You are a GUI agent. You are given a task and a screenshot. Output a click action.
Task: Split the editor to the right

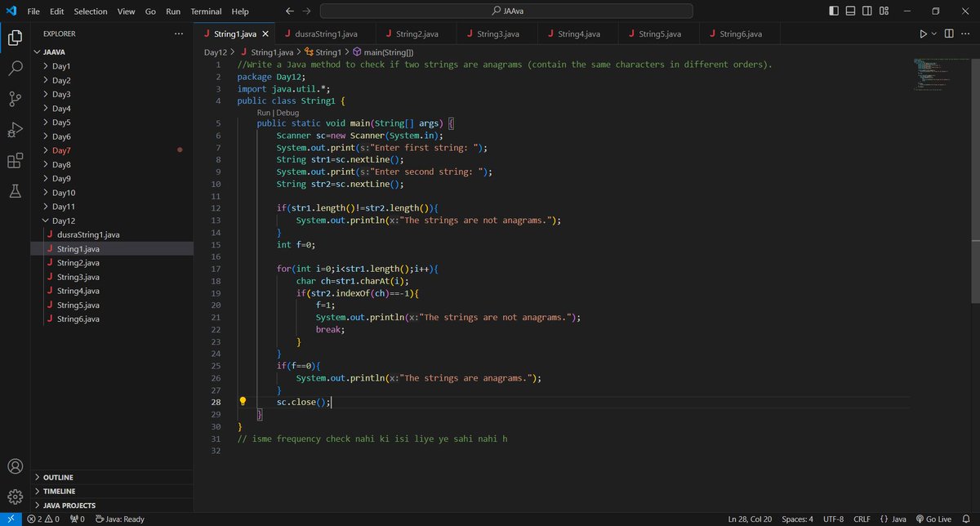point(949,33)
